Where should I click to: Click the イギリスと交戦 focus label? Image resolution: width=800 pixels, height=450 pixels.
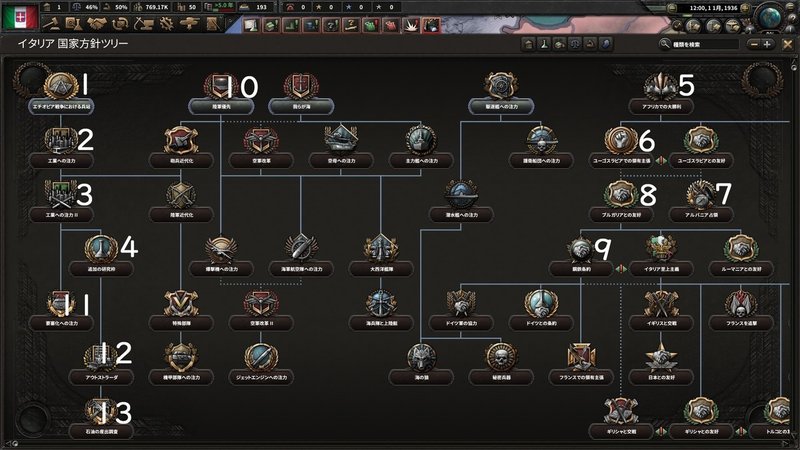point(661,323)
